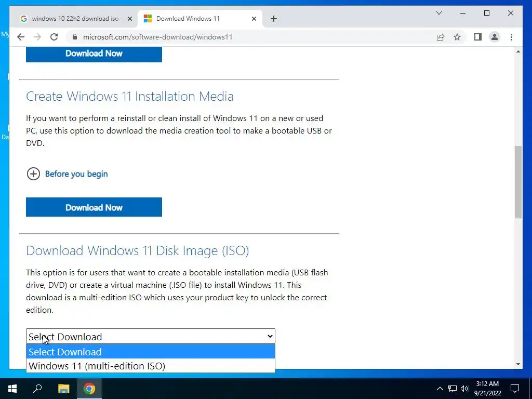Viewport: 532px width, 399px height.
Task: Choose Windows 11 (multi-edition ISO) option
Action: point(151,366)
